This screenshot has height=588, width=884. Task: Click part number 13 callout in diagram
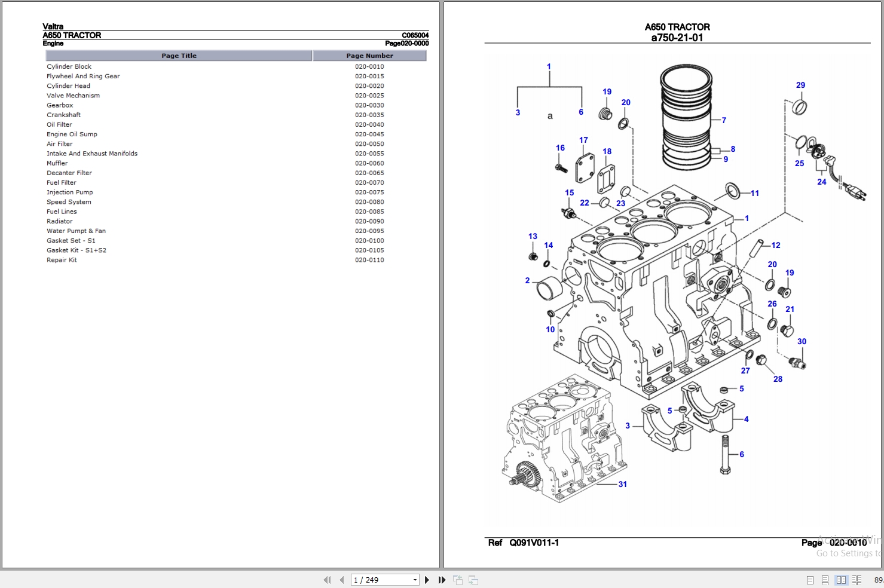tap(533, 236)
